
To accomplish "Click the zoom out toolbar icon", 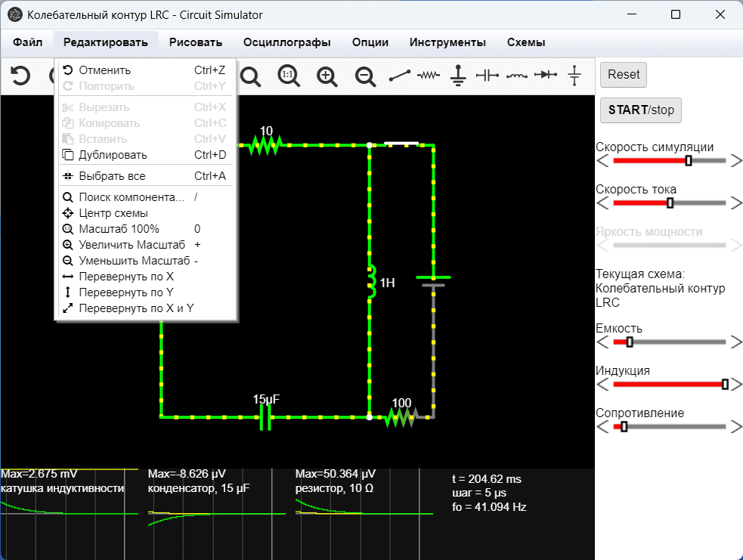I will tap(365, 76).
